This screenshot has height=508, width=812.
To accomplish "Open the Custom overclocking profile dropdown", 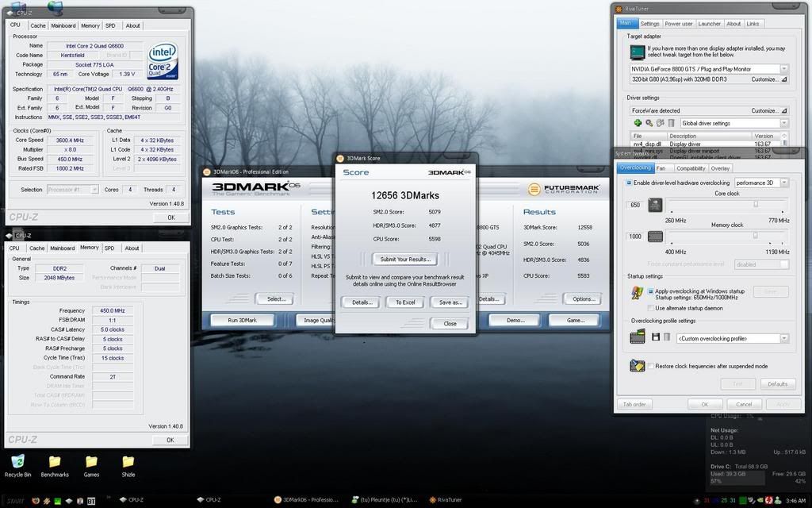I will (784, 338).
